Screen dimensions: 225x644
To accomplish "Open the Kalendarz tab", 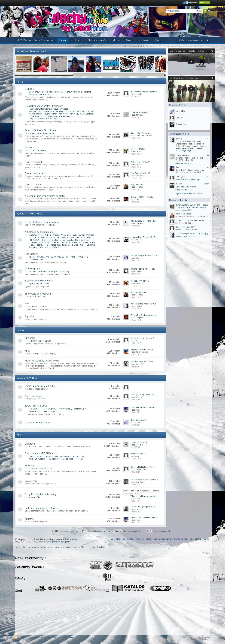I will pos(116,40).
